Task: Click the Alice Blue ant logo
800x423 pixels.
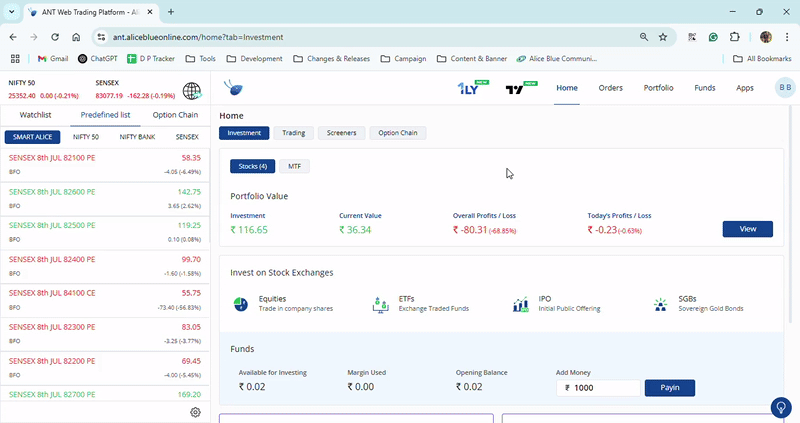Action: 234,88
